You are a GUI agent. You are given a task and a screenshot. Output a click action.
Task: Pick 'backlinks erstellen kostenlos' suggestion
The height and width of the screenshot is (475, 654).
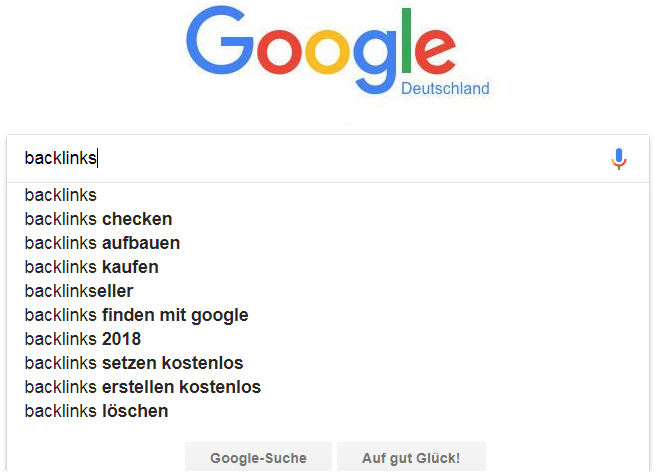(142, 387)
